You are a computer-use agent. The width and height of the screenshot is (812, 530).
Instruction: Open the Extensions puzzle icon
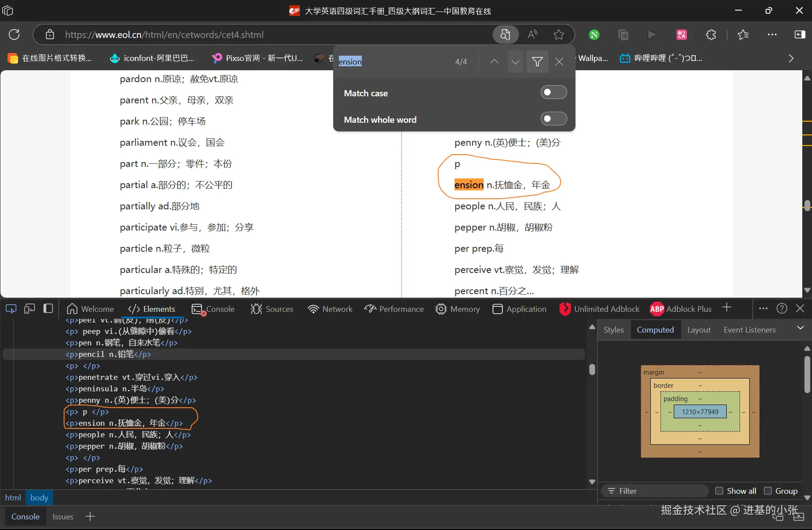click(711, 34)
